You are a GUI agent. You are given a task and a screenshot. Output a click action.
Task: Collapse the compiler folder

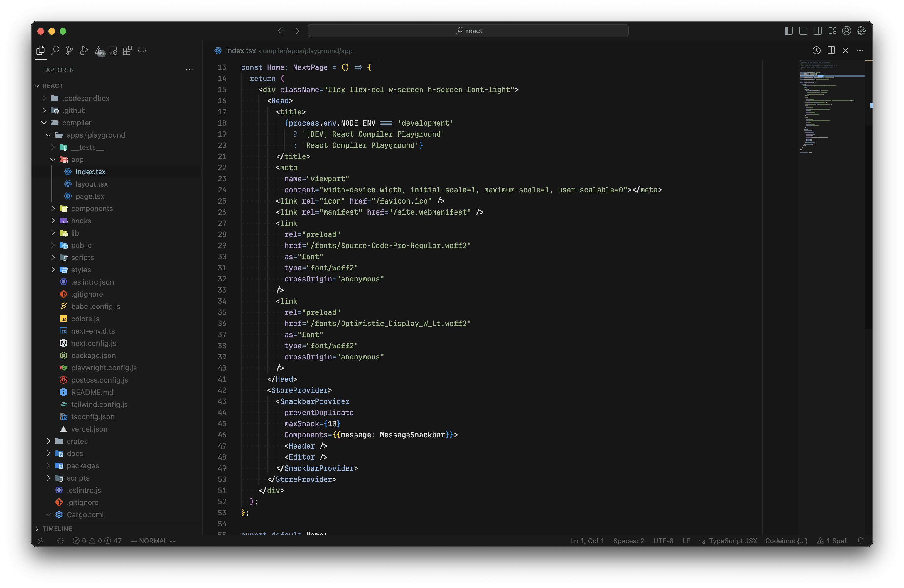76,123
